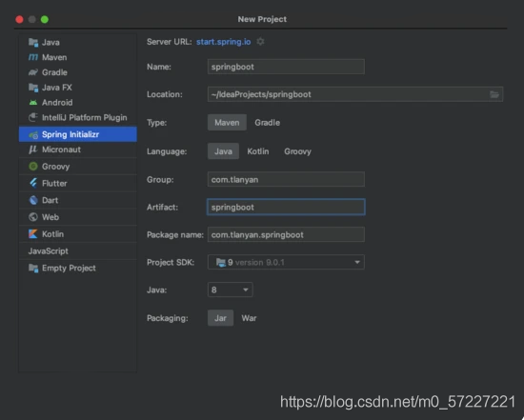This screenshot has height=420, width=524.
Task: Click the Name input field
Action: [286, 67]
